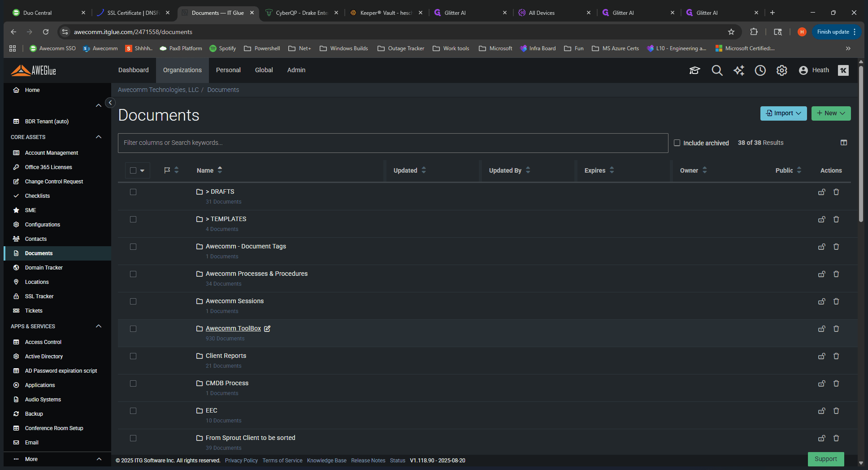Click the green Support button
Image resolution: width=868 pixels, height=470 pixels.
(826, 459)
